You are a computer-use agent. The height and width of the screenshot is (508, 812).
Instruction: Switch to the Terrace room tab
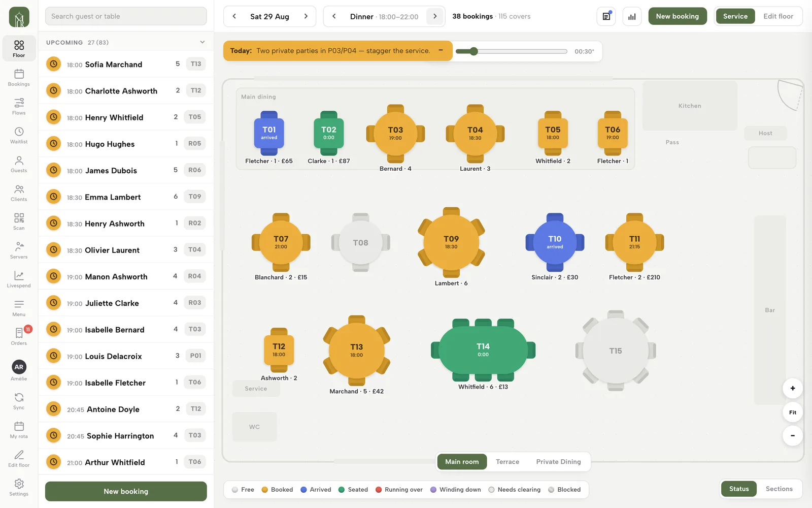click(x=507, y=462)
